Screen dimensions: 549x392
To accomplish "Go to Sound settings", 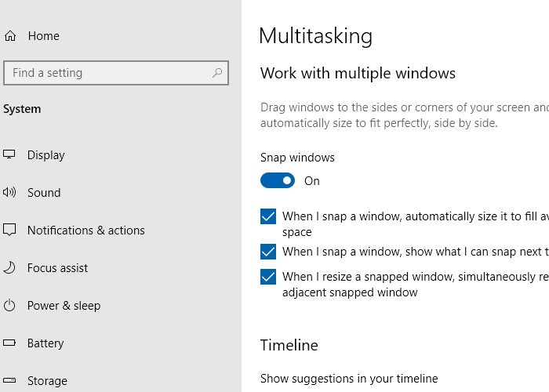I will (x=44, y=193).
